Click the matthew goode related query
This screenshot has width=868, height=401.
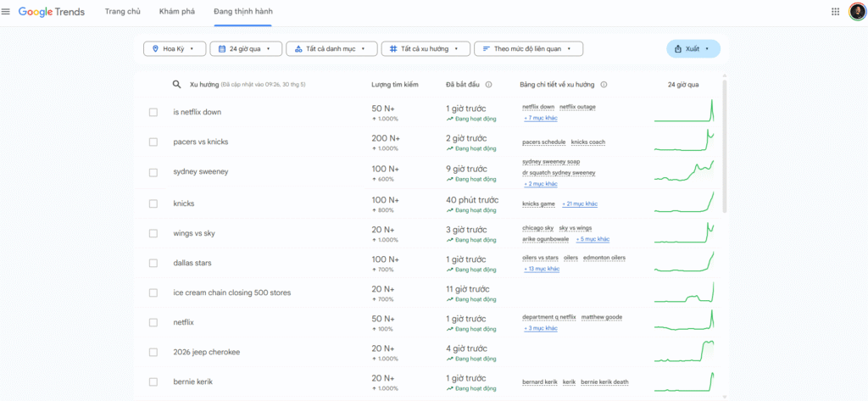(602, 317)
